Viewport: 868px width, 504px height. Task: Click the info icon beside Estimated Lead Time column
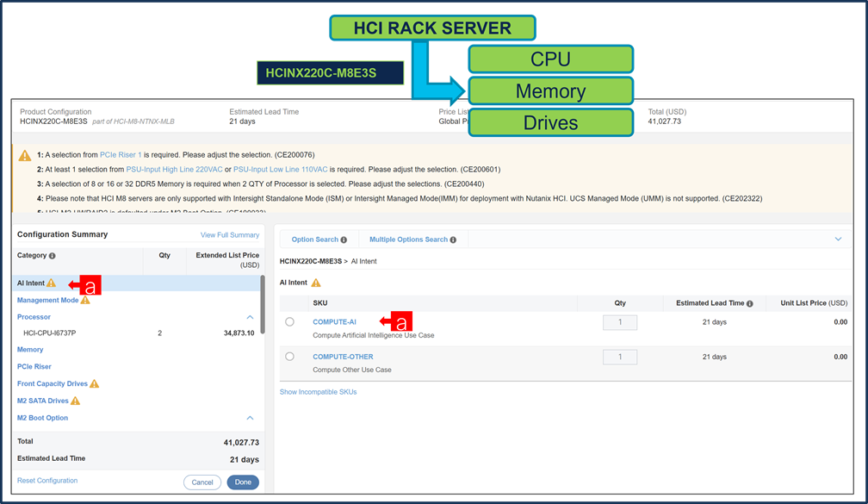pyautogui.click(x=749, y=303)
